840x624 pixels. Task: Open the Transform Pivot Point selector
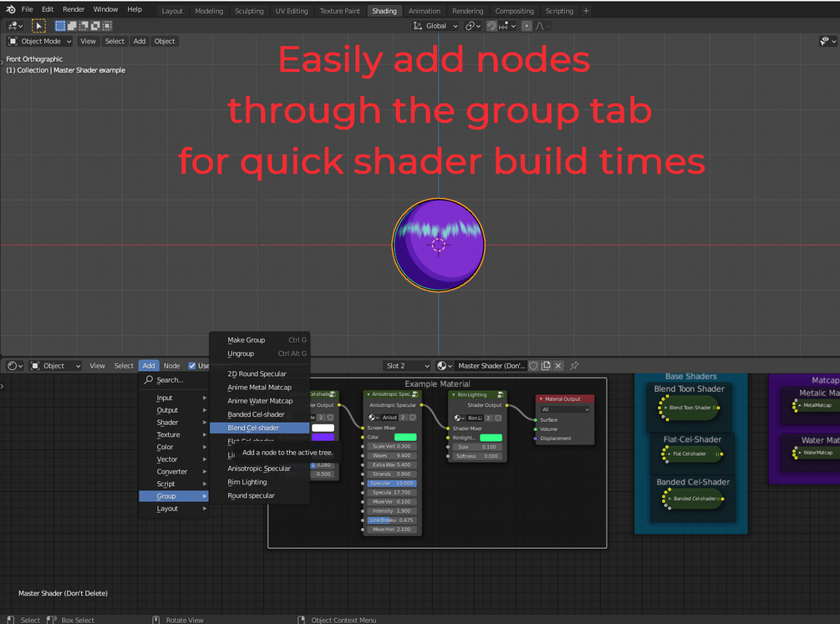coord(472,26)
